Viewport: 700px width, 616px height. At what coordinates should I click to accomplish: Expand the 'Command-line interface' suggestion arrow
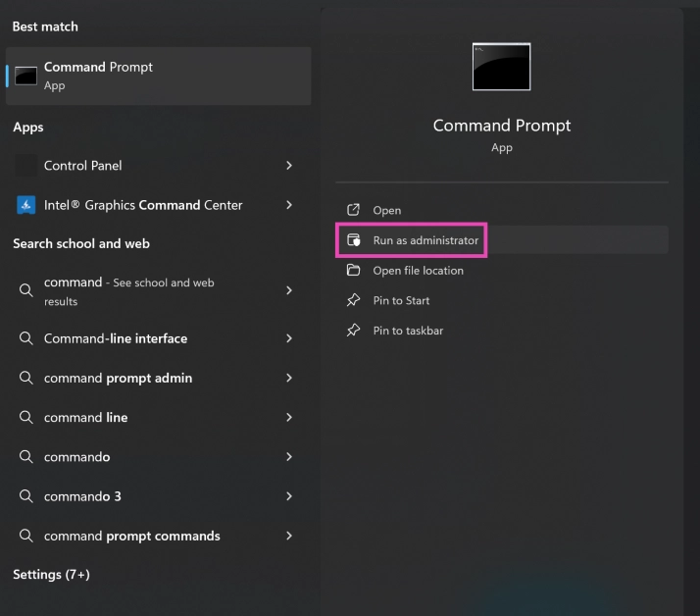pyautogui.click(x=289, y=338)
